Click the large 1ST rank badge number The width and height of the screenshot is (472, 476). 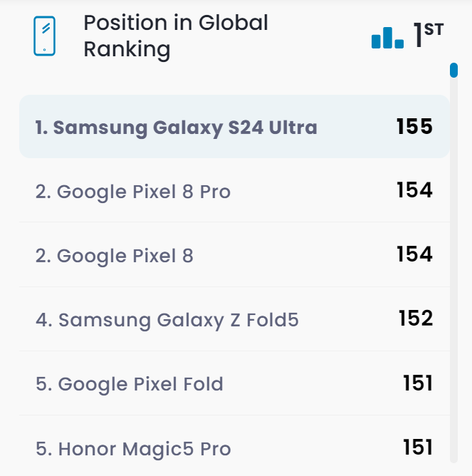[x=419, y=36]
